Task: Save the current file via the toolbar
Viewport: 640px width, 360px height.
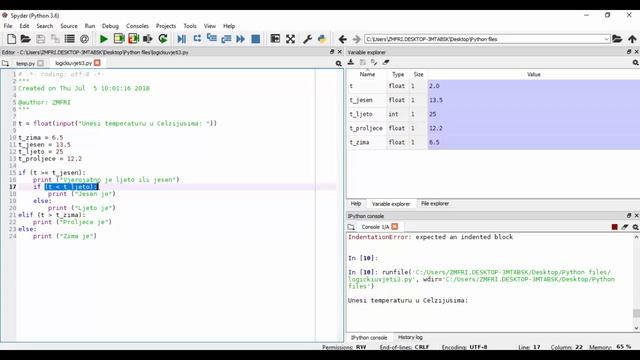Action: tap(40, 39)
